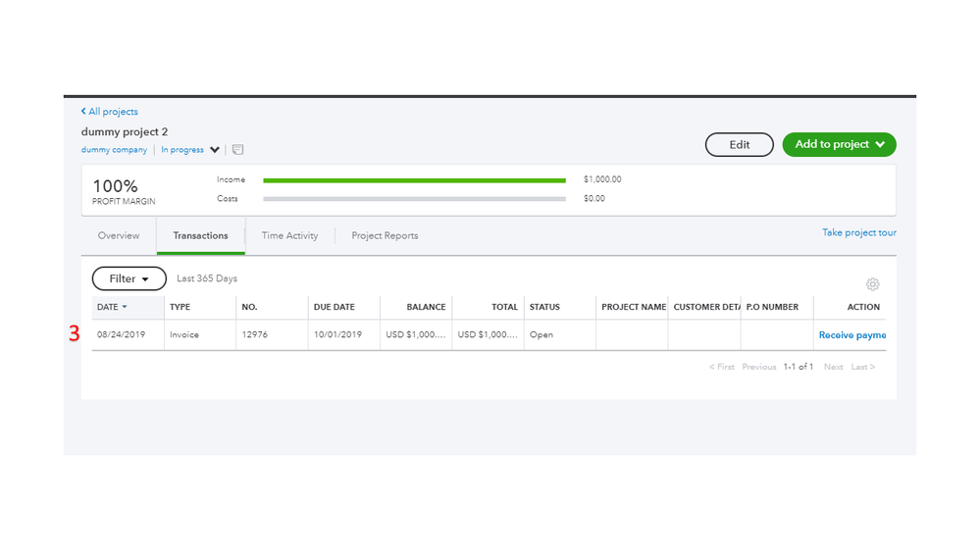Click the DUE DATE column header
Image resolution: width=980 pixels, height=551 pixels.
point(343,307)
